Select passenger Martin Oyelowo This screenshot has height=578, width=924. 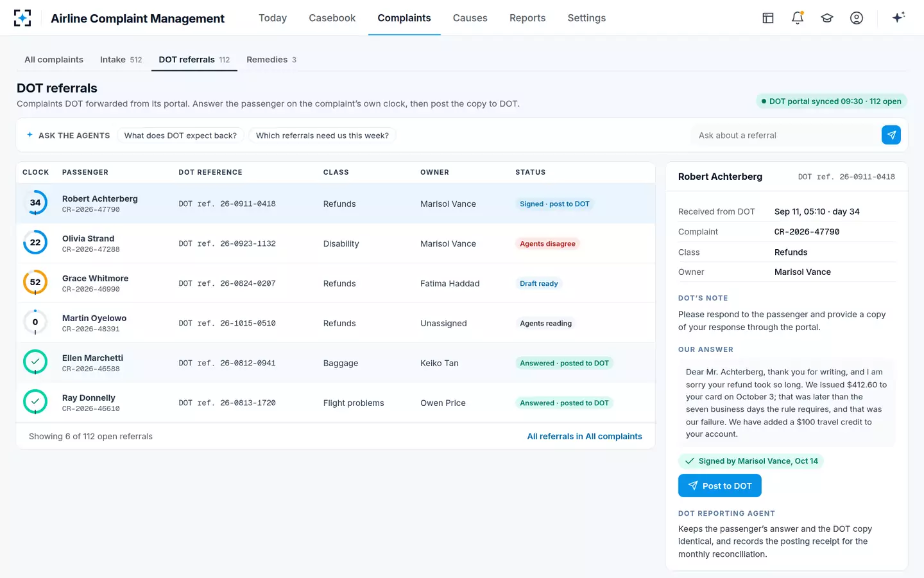pos(94,318)
